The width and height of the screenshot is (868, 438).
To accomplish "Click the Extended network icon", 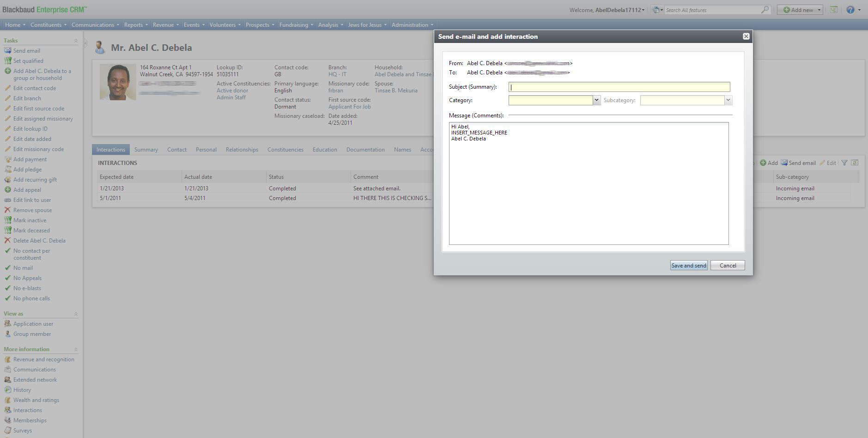I will [x=7, y=380].
